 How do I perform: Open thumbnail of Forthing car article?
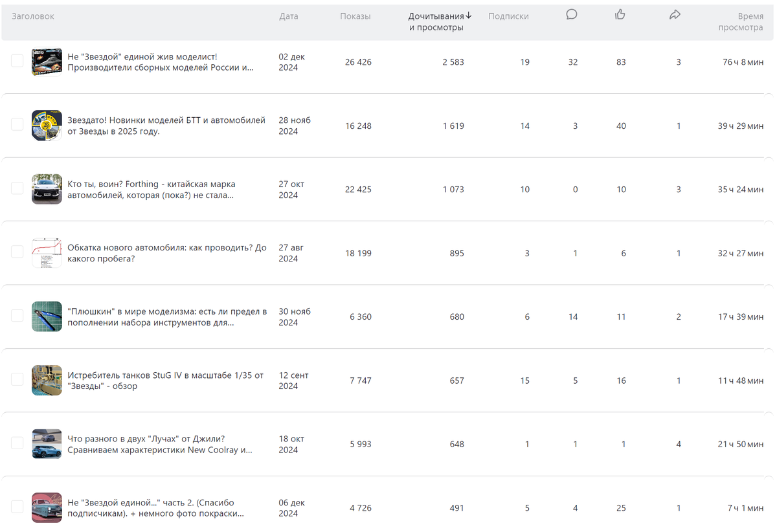coord(47,189)
